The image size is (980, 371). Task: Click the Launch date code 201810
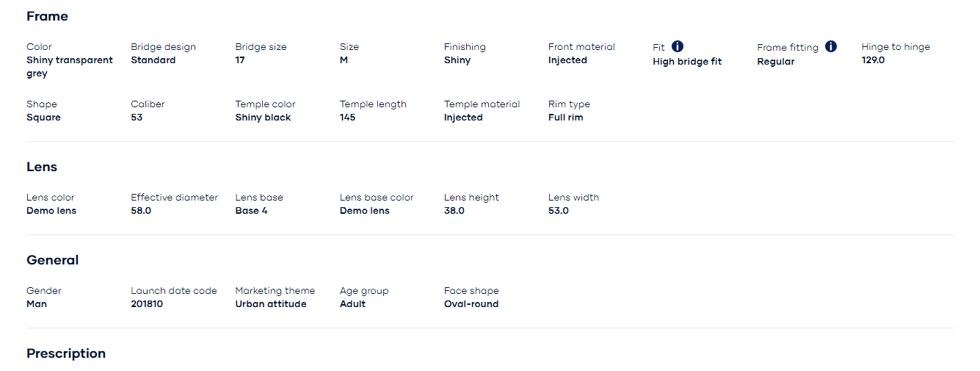click(147, 304)
